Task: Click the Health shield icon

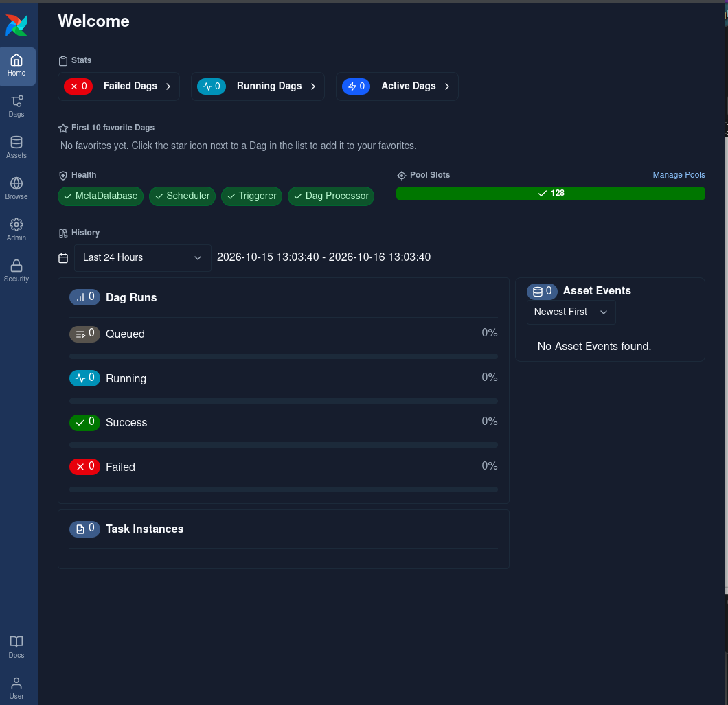Action: [63, 176]
